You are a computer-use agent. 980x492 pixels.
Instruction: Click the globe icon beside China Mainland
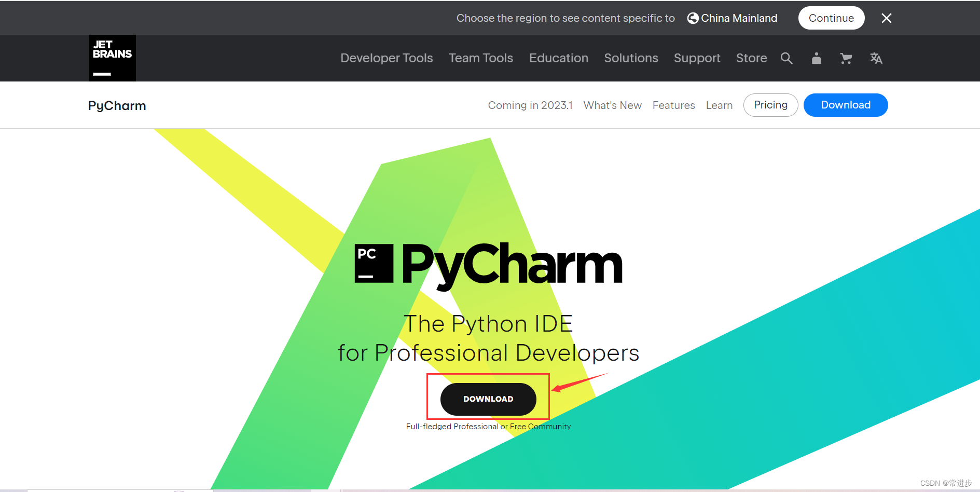(x=693, y=18)
